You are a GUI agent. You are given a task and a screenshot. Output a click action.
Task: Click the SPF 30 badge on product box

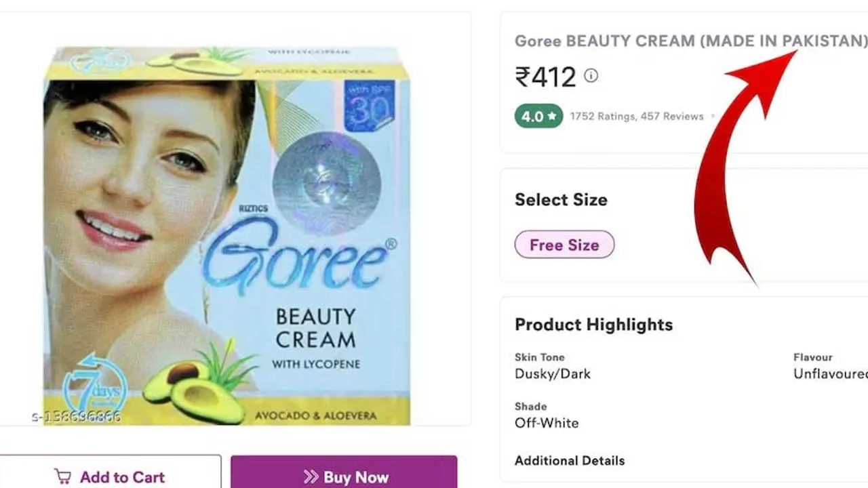[369, 106]
